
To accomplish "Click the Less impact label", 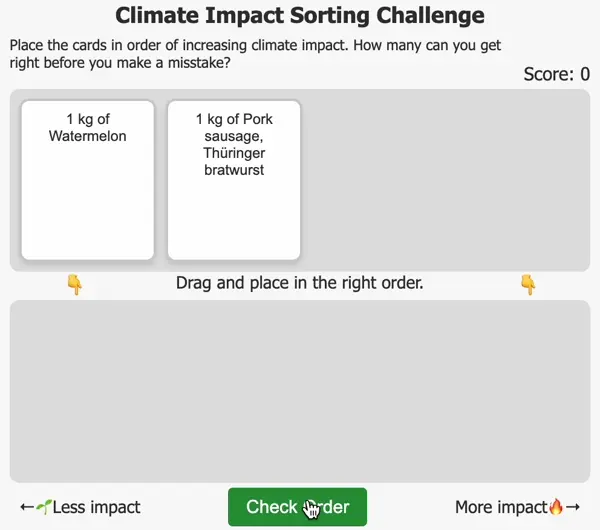I will [x=96, y=507].
